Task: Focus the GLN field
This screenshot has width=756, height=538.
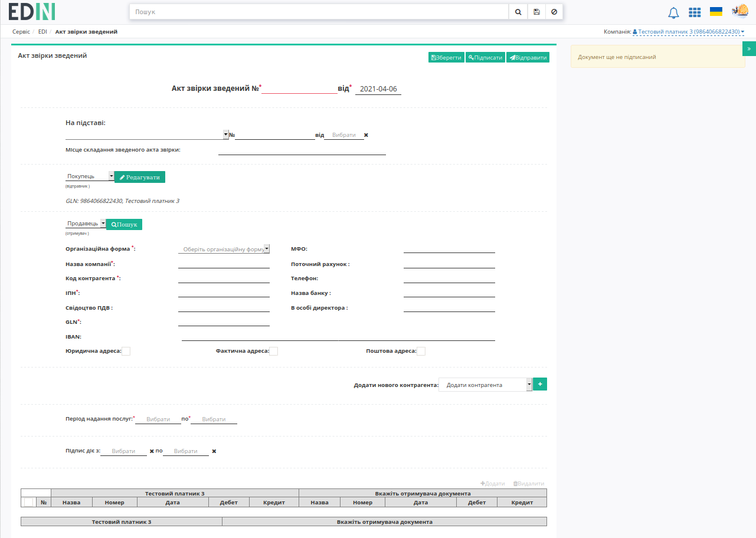Action: point(224,322)
